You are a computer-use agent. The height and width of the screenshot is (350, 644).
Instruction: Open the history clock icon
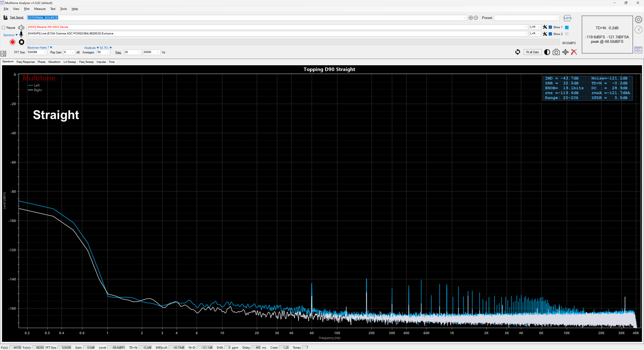(x=638, y=30)
